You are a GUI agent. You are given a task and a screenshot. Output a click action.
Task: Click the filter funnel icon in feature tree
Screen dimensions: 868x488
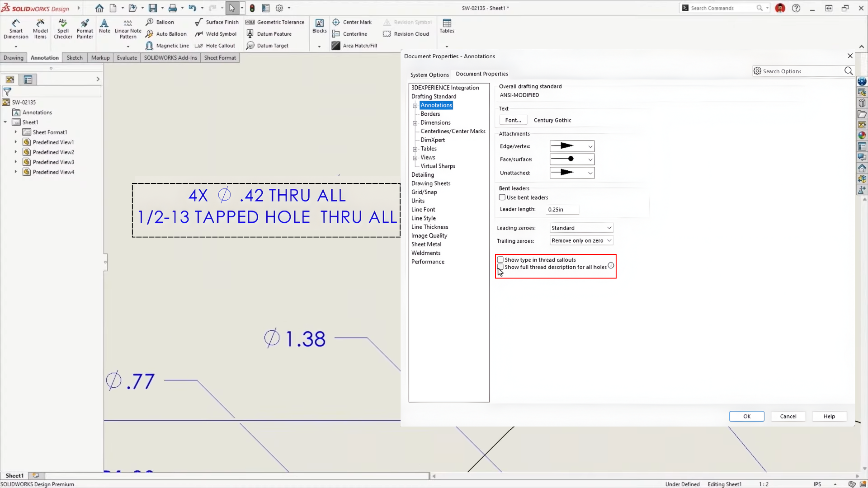(7, 91)
